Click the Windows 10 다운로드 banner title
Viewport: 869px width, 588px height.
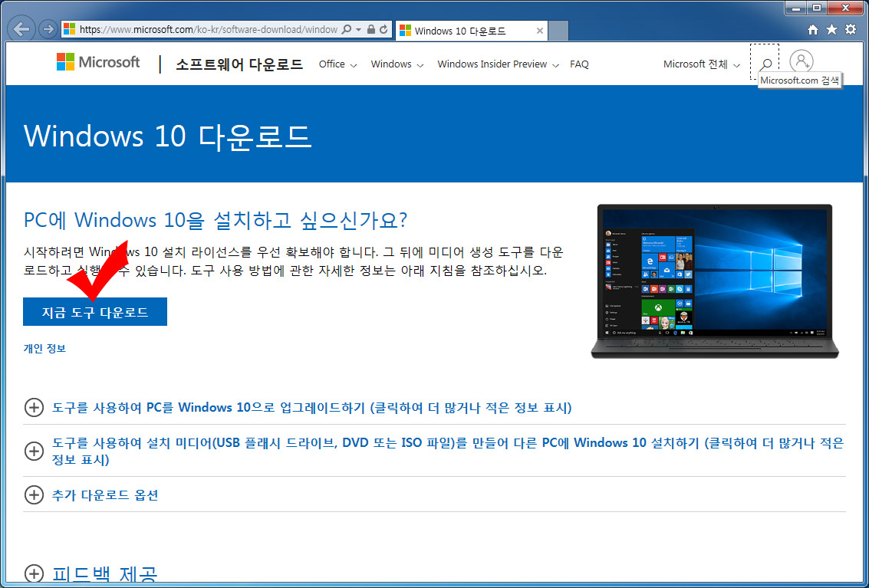coord(167,136)
